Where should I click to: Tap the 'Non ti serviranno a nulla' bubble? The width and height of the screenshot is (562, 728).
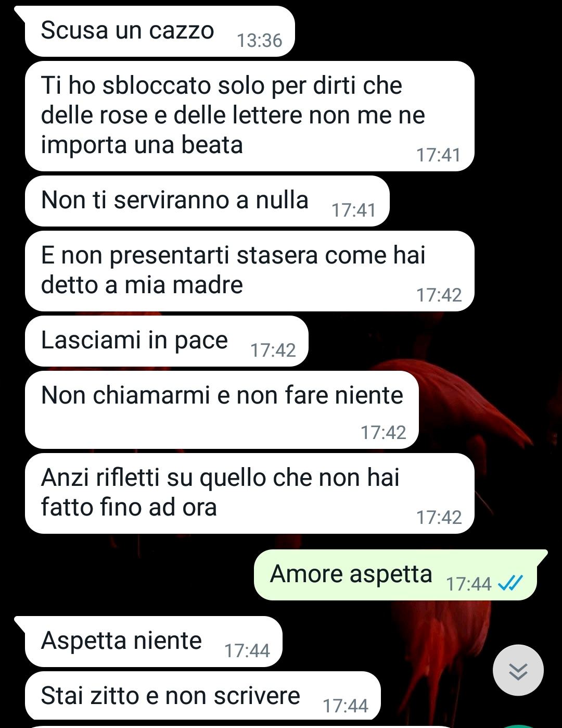point(207,201)
